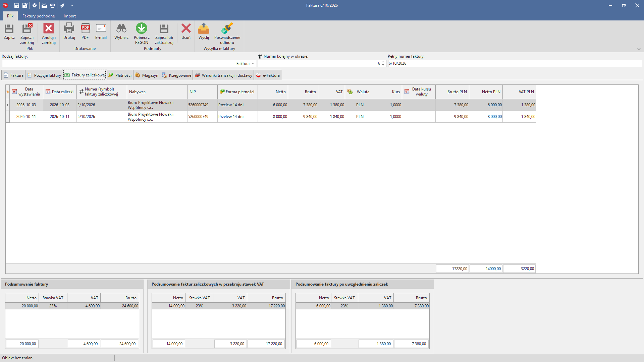Click quick-access send paper-plane icon
This screenshot has height=362, width=644.
[62, 5]
